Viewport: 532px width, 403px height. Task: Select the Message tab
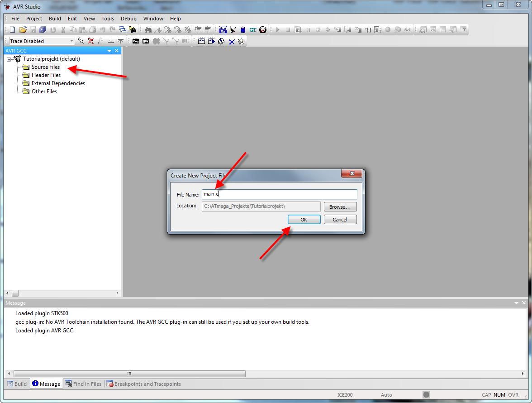[x=47, y=384]
